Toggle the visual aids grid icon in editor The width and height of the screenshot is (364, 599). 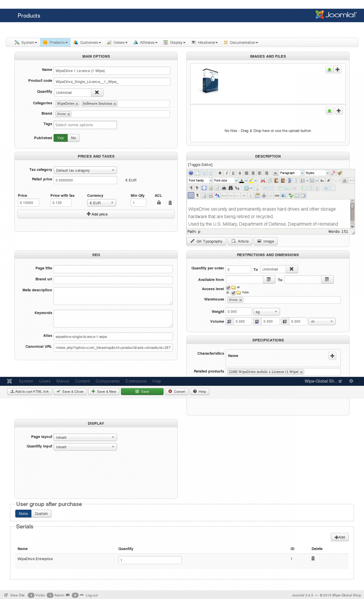click(x=191, y=195)
